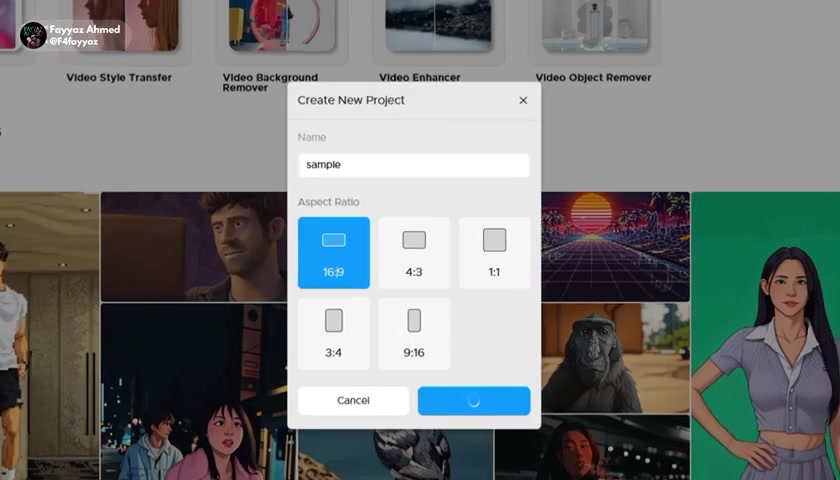Open the gorilla gallery image
This screenshot has width=840, height=480.
[x=616, y=358]
